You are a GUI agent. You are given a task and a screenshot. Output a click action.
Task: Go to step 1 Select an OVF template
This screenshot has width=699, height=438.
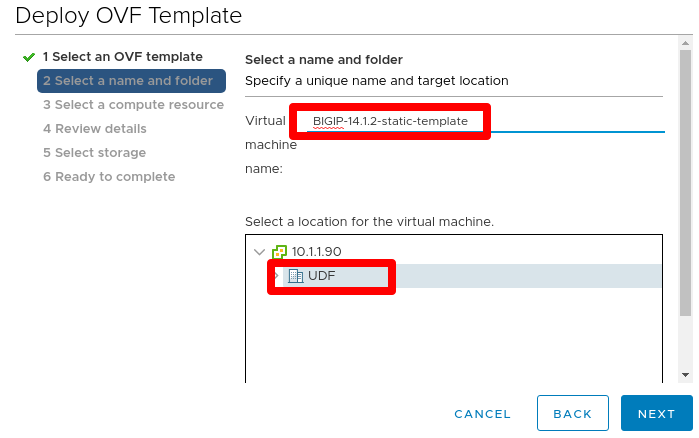point(123,57)
